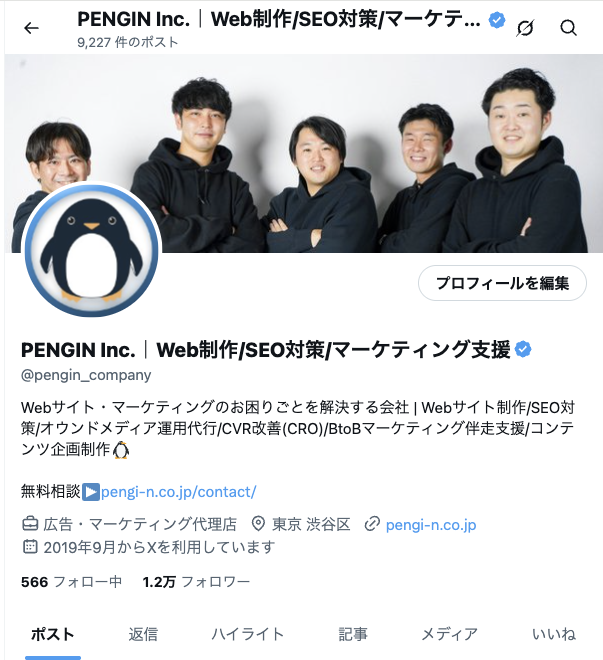Image resolution: width=603 pixels, height=660 pixels.
Task: Open the team header banner photo
Action: (303, 153)
